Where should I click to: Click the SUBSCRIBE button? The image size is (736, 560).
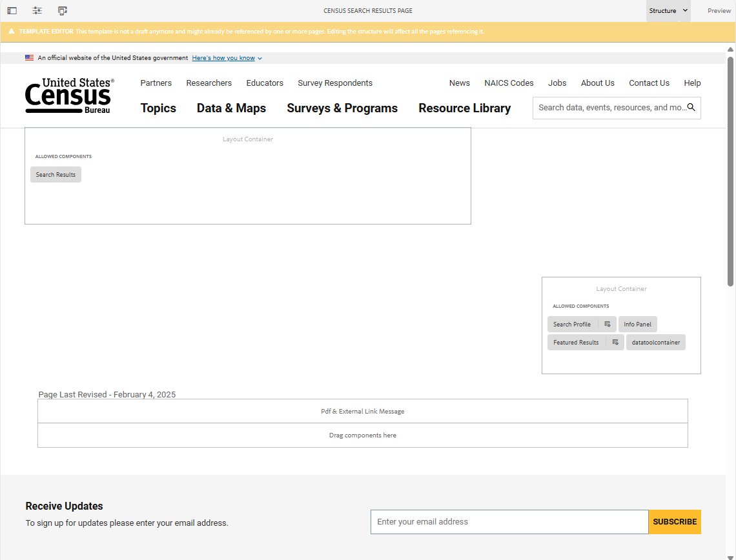(674, 521)
